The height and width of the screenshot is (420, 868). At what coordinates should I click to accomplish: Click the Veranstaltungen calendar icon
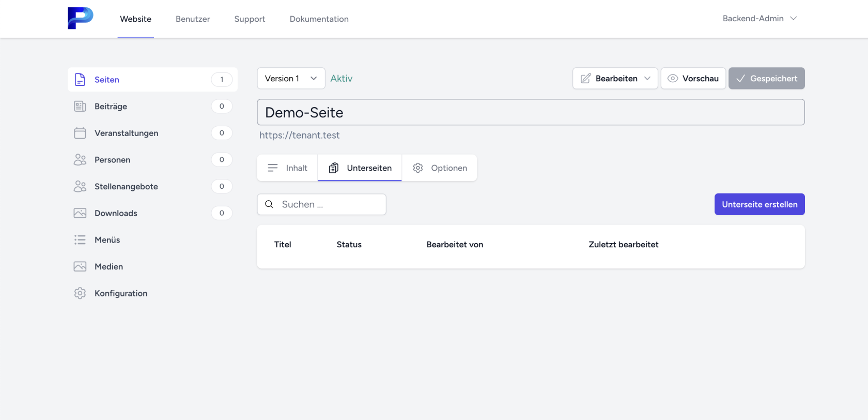click(x=80, y=133)
